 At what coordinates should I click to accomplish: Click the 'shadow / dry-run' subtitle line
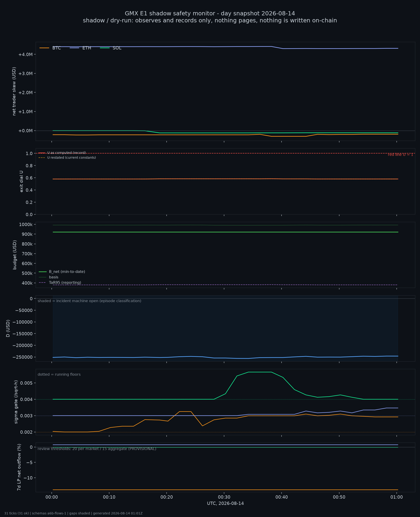[x=210, y=21]
